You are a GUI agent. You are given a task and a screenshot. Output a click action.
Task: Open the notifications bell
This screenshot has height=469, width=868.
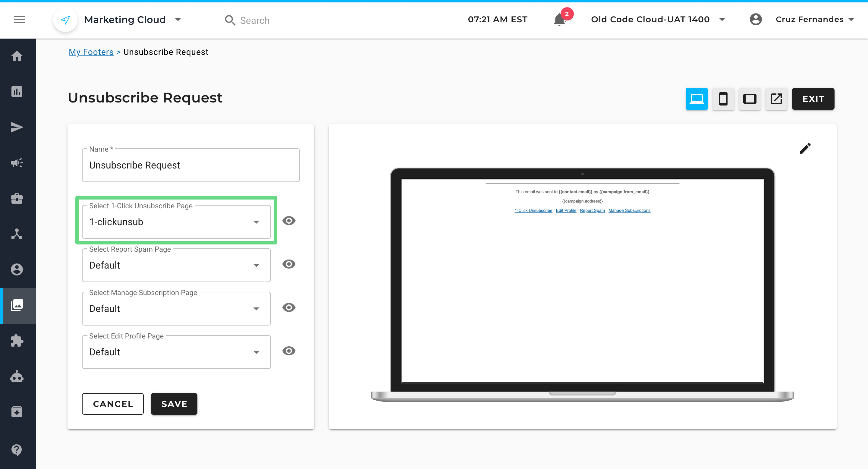tap(559, 20)
